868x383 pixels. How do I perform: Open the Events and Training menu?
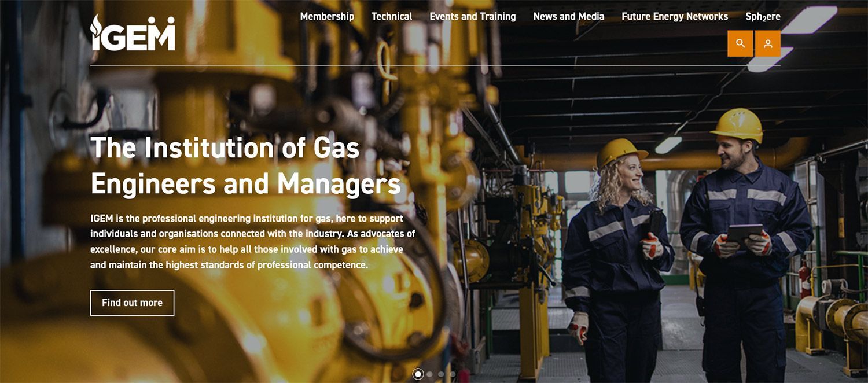473,16
